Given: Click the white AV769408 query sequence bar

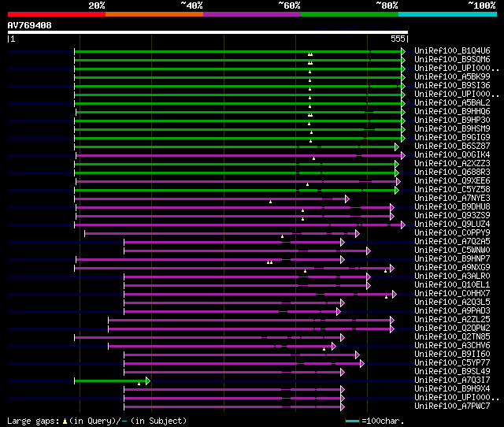Looking at the screenshot, I should point(208,32).
